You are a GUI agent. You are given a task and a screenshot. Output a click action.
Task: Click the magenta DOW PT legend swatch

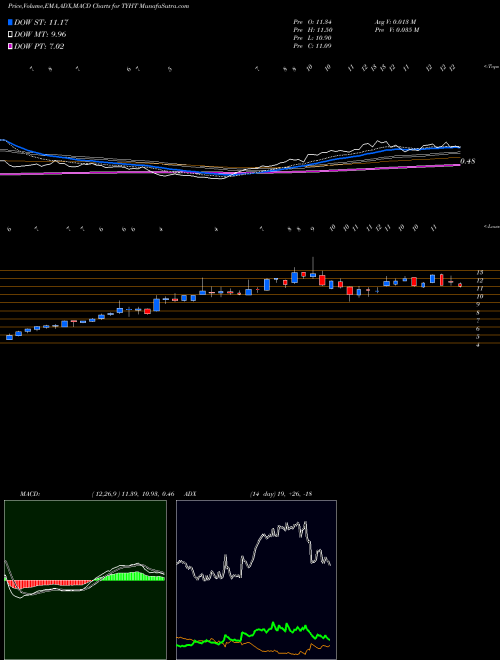(x=10, y=46)
